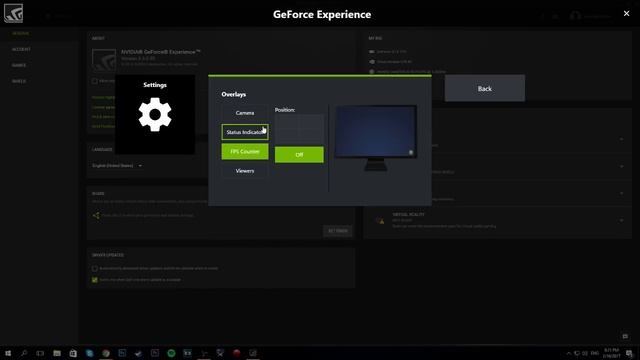Choose the bottom-right Position quadrant
The height and width of the screenshot is (360, 640).
pos(311,138)
